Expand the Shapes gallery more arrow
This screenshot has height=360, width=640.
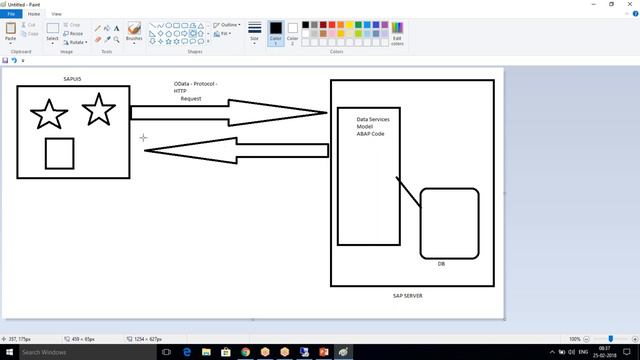208,42
